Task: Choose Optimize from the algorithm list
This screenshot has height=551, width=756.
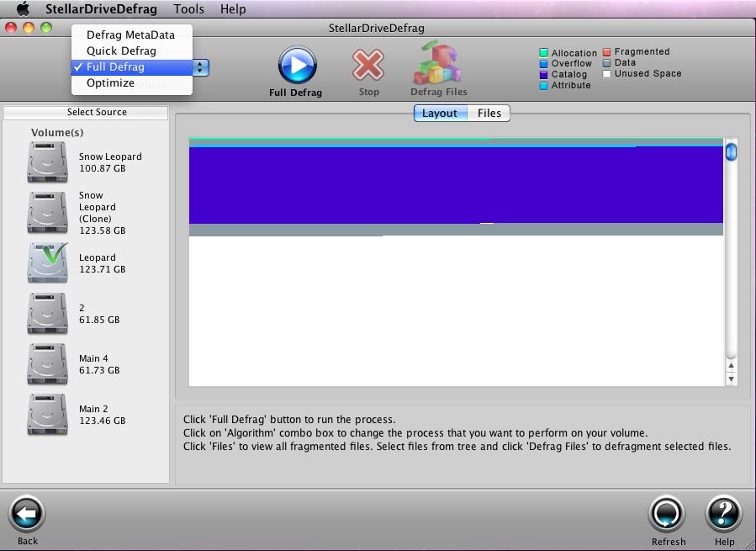Action: tap(132, 83)
